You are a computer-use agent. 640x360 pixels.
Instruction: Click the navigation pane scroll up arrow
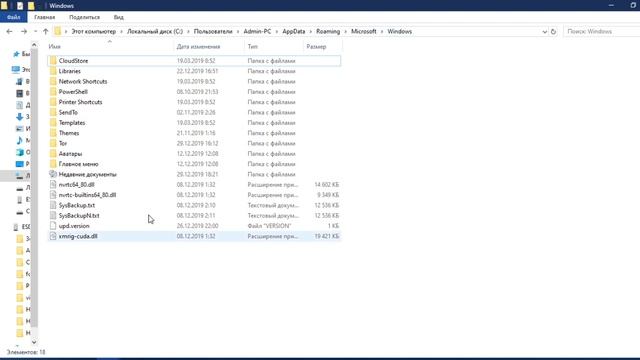(x=34, y=45)
